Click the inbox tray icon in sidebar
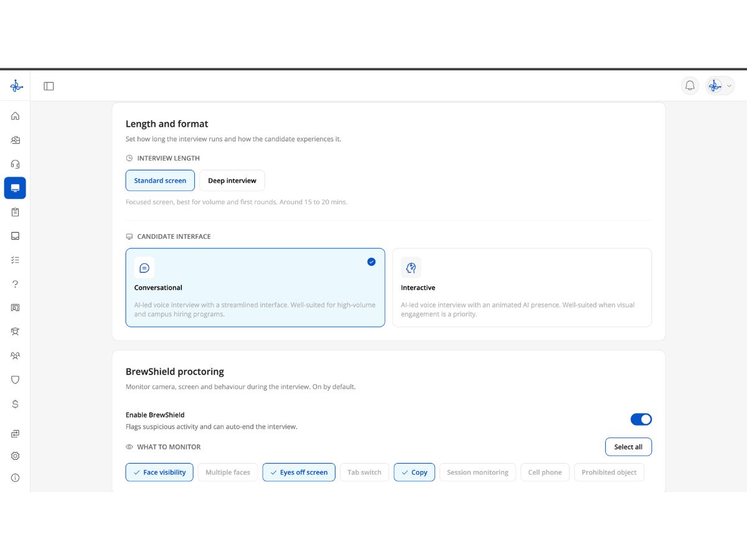Image resolution: width=747 pixels, height=560 pixels. click(15, 236)
